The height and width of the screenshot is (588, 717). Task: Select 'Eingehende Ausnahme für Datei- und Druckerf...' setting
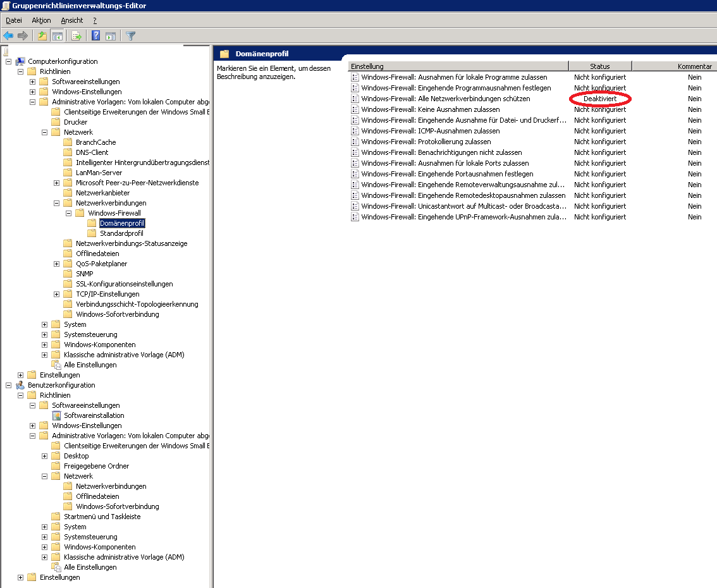click(463, 120)
